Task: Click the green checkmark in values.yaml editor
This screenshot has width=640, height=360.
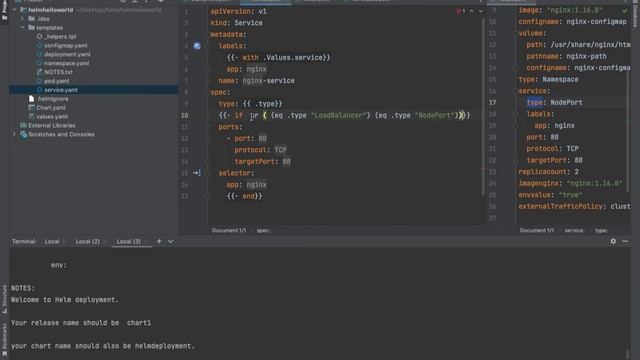Action: click(624, 10)
